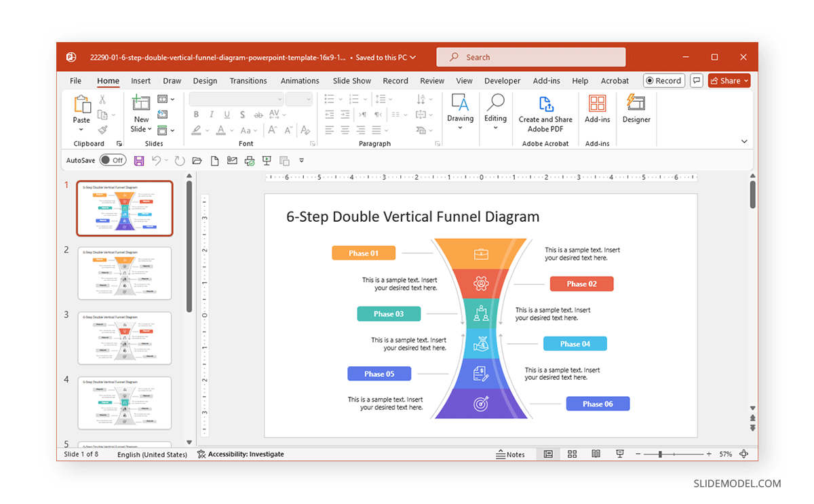Click the Redo arrow in quick access toolbar
814x504 pixels.
click(x=180, y=161)
